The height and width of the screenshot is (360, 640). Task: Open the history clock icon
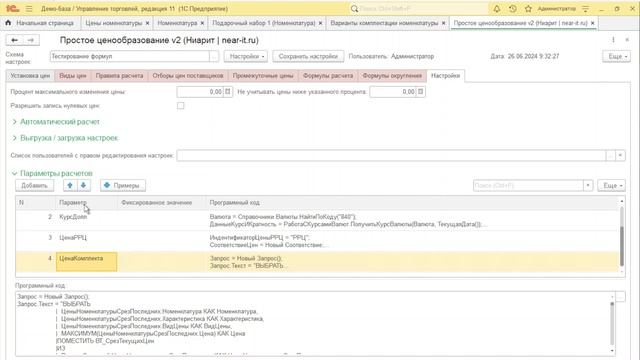tap(513, 9)
